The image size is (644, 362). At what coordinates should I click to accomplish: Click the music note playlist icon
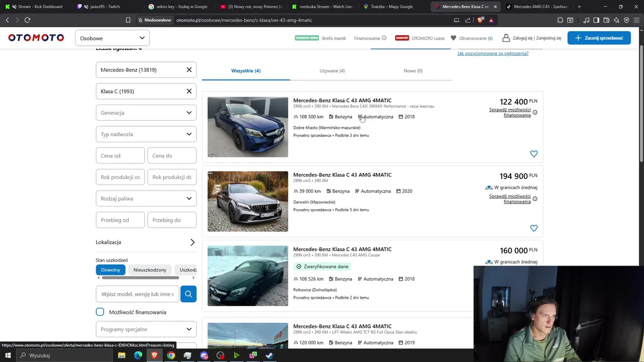586,20
